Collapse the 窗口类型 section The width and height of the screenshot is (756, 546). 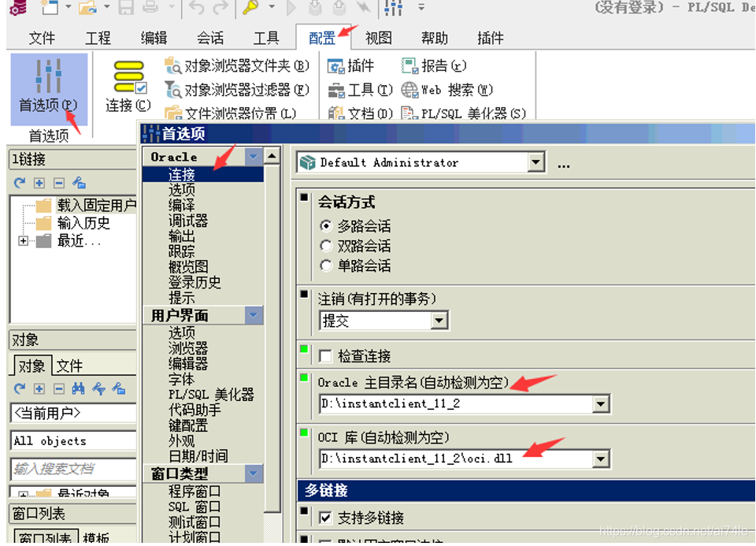[x=253, y=474]
